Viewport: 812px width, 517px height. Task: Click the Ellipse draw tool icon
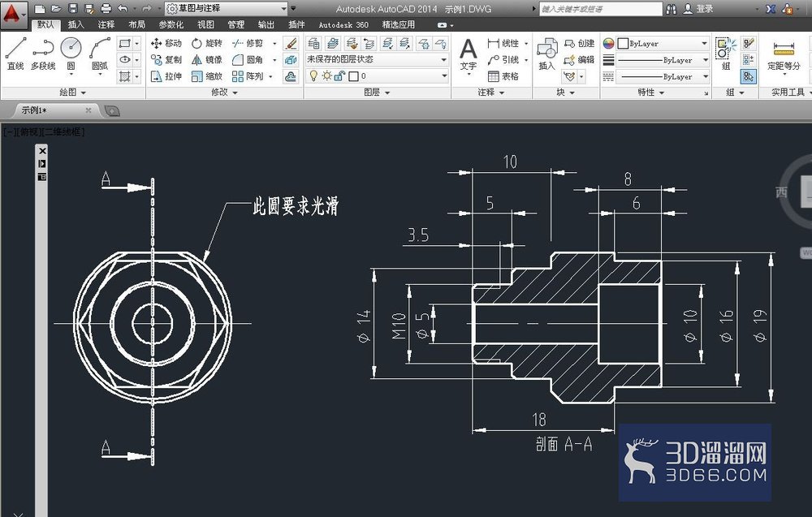[x=125, y=59]
